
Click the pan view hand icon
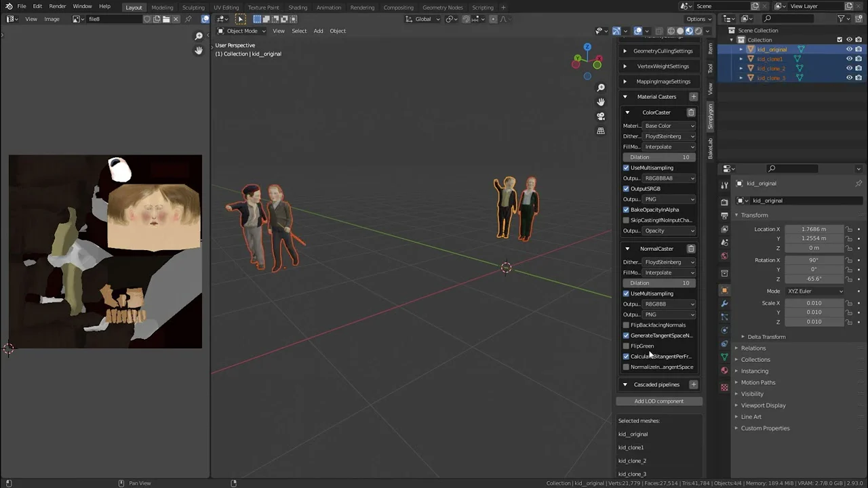pyautogui.click(x=601, y=102)
